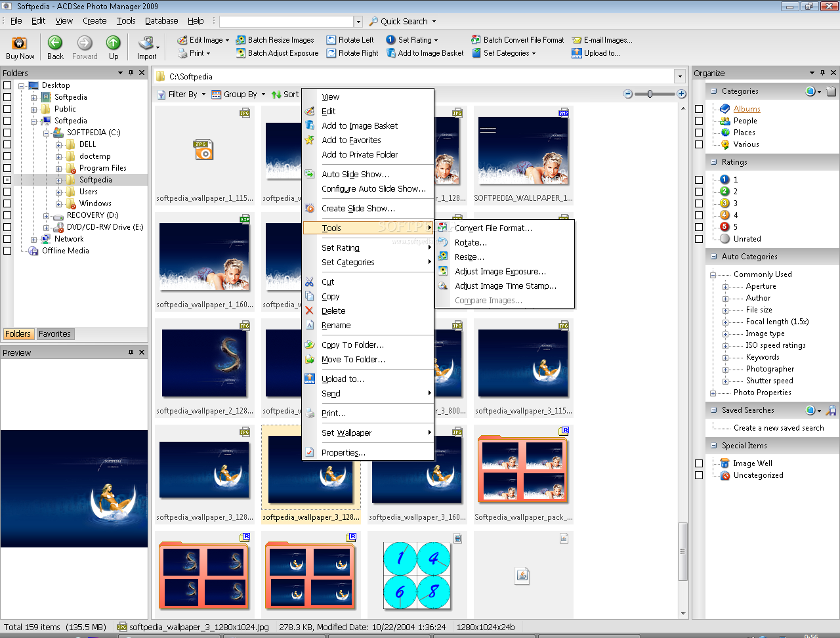Choose Convert File Format from Tools submenu
The width and height of the screenshot is (840, 638).
click(x=493, y=228)
